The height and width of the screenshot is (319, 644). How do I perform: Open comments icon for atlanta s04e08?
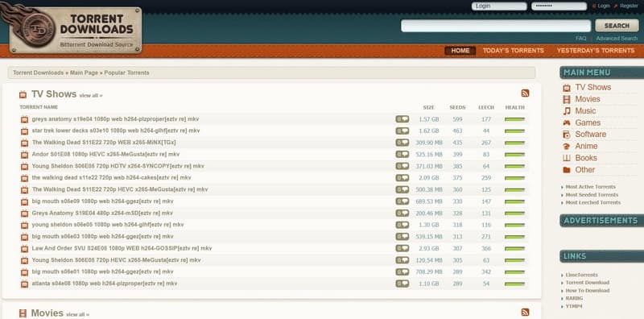(402, 284)
